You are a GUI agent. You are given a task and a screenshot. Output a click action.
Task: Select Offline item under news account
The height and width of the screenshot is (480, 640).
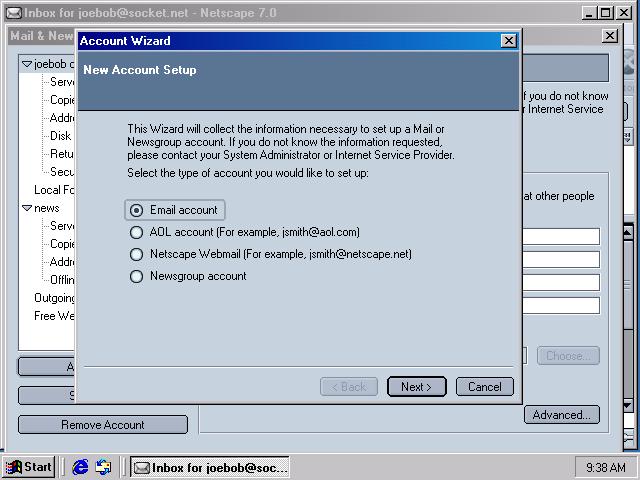coord(62,280)
